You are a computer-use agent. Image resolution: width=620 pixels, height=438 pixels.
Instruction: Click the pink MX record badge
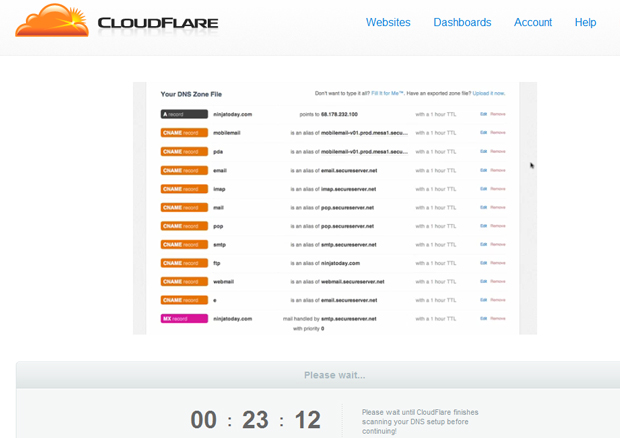click(184, 319)
